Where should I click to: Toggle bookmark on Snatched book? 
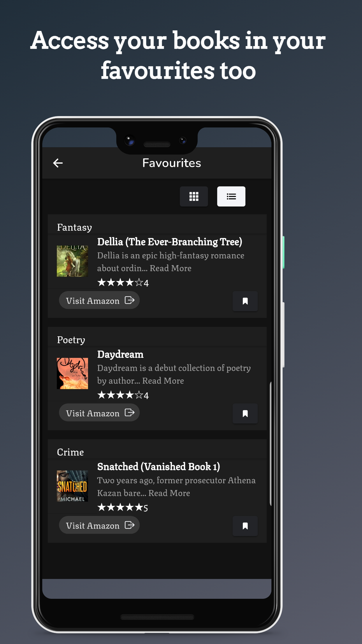coord(245,526)
